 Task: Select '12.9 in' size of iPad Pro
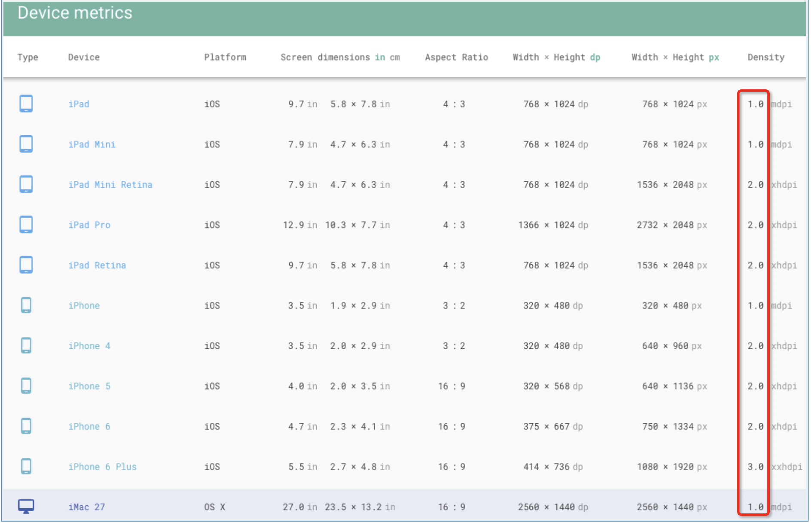300,225
